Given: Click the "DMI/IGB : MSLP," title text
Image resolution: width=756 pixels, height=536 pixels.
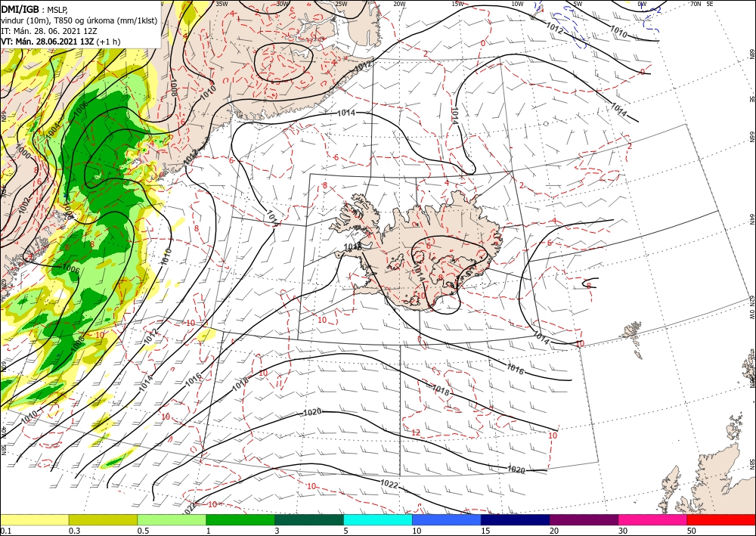Looking at the screenshot, I should click(34, 8).
